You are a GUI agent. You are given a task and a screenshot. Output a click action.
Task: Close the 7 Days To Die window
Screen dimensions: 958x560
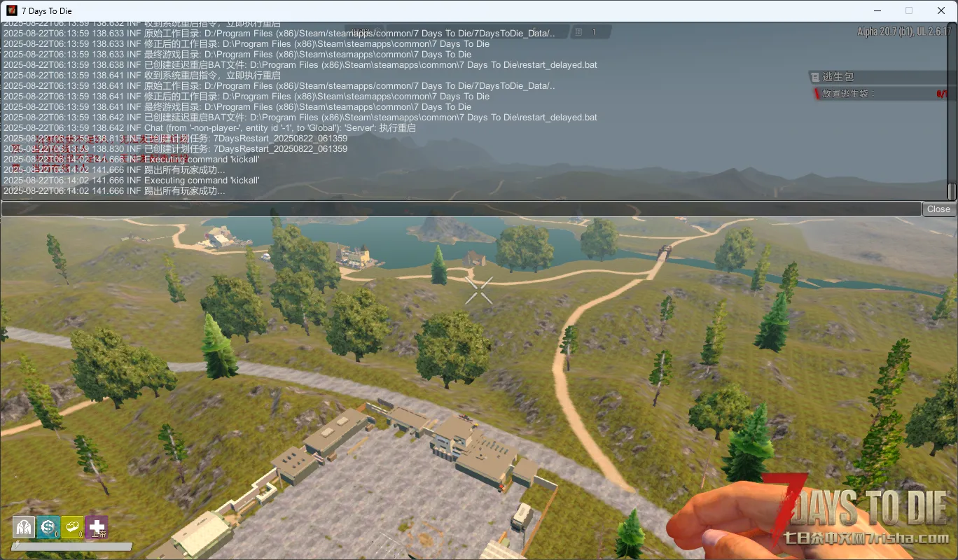(x=941, y=10)
